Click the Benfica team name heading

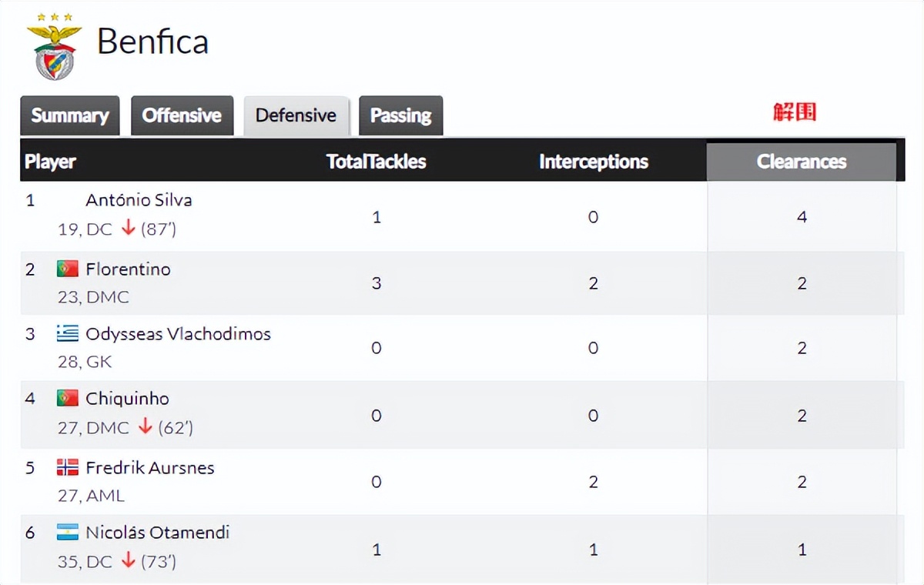(x=152, y=42)
